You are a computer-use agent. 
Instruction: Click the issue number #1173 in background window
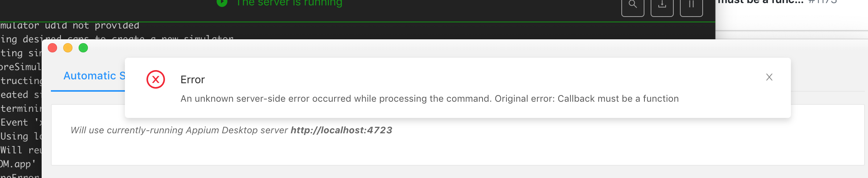pos(823,2)
